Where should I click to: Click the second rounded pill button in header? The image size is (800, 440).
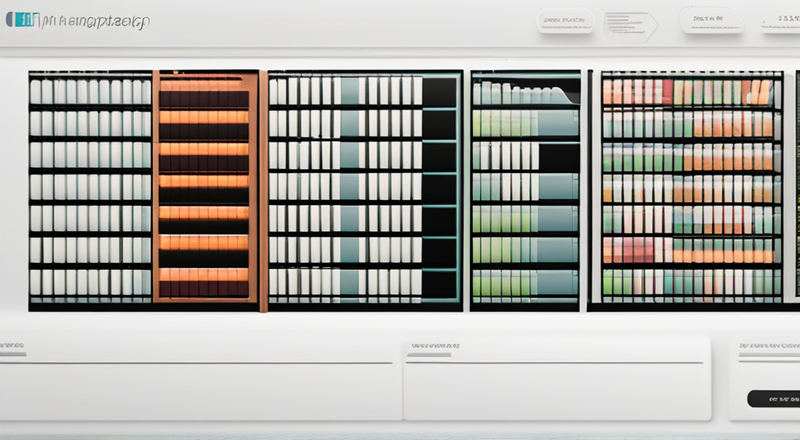pos(711,20)
